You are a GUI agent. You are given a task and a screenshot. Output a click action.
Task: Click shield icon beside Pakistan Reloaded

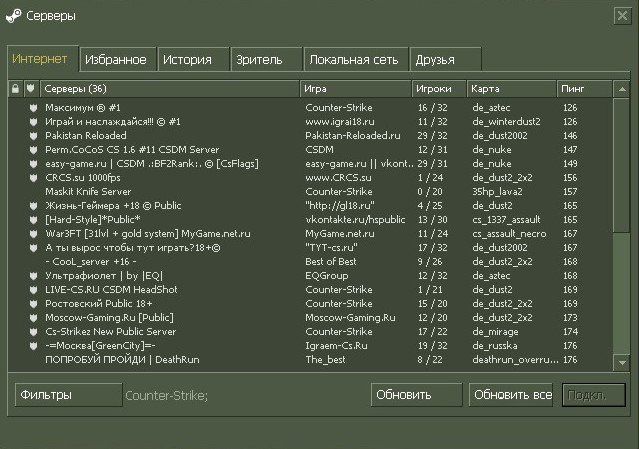(x=33, y=136)
